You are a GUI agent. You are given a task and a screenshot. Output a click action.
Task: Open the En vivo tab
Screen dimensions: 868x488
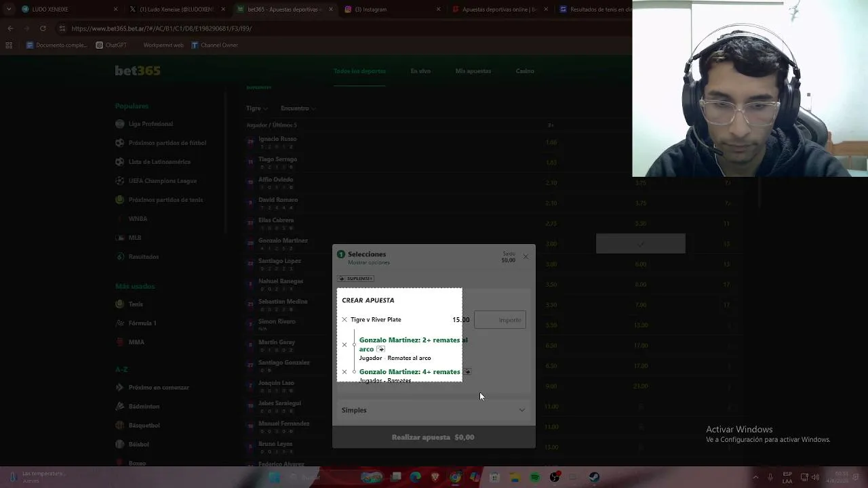(420, 71)
